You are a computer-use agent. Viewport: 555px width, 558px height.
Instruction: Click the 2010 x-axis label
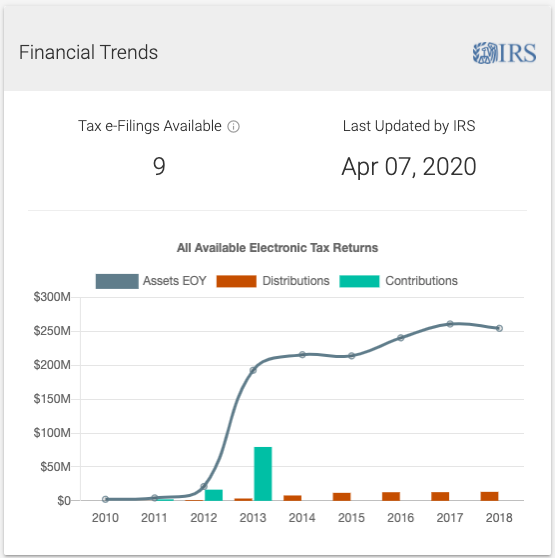[105, 518]
